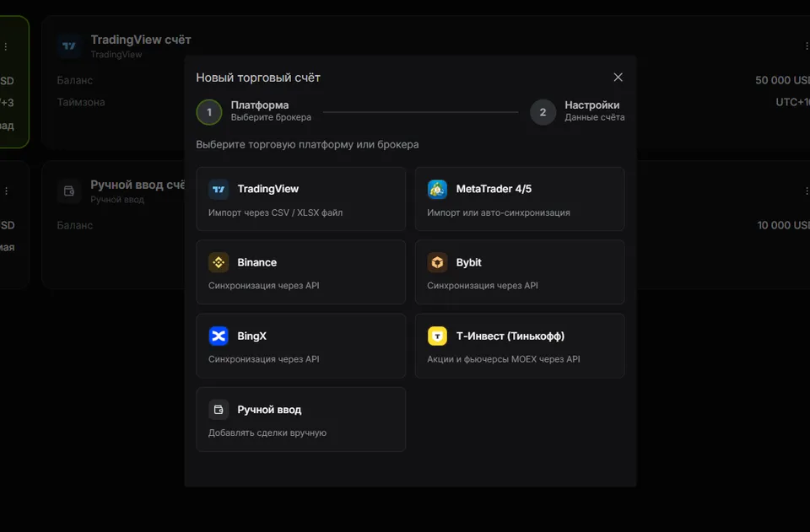
Task: Click the Платформа step label
Action: [260, 105]
